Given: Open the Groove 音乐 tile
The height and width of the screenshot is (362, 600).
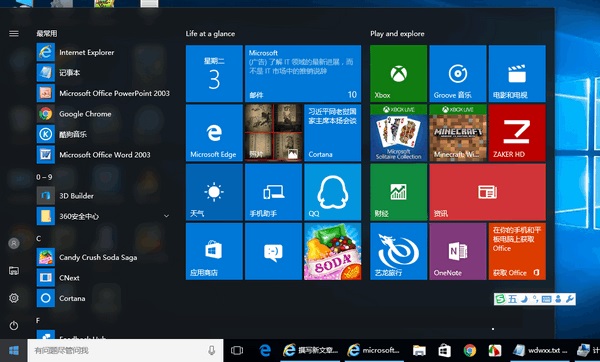Looking at the screenshot, I should pyautogui.click(x=458, y=73).
